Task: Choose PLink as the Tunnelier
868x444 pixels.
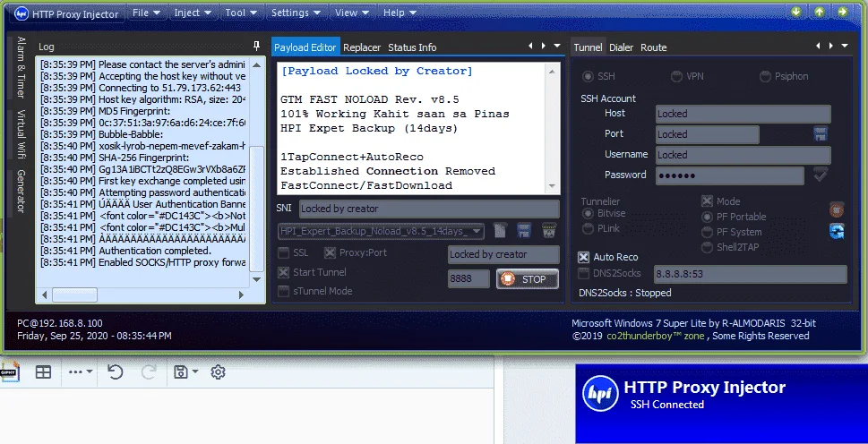Action: point(588,228)
